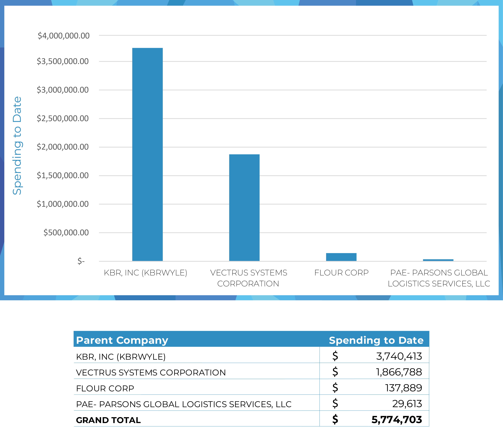Click the FLOUR CORP bar in chart
Screen dimensions: 503x448
(341, 257)
